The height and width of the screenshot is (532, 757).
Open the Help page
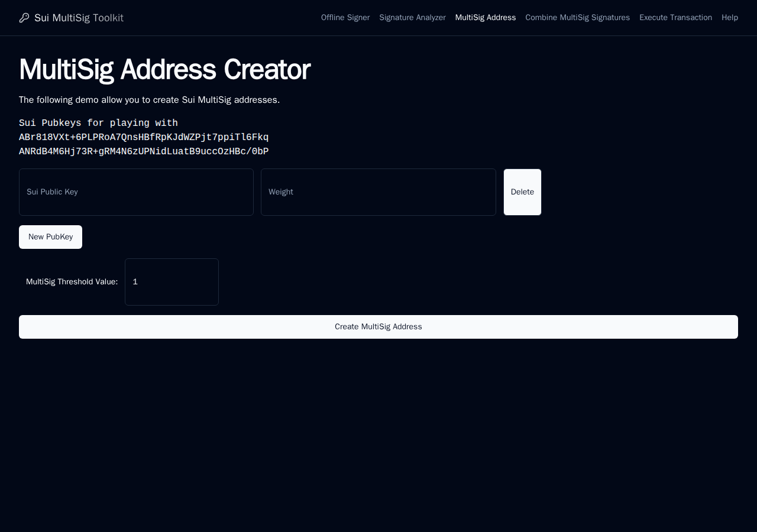pyautogui.click(x=730, y=18)
